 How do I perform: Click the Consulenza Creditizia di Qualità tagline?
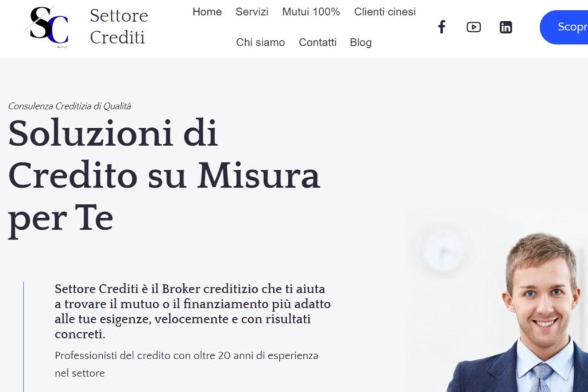[x=69, y=106]
